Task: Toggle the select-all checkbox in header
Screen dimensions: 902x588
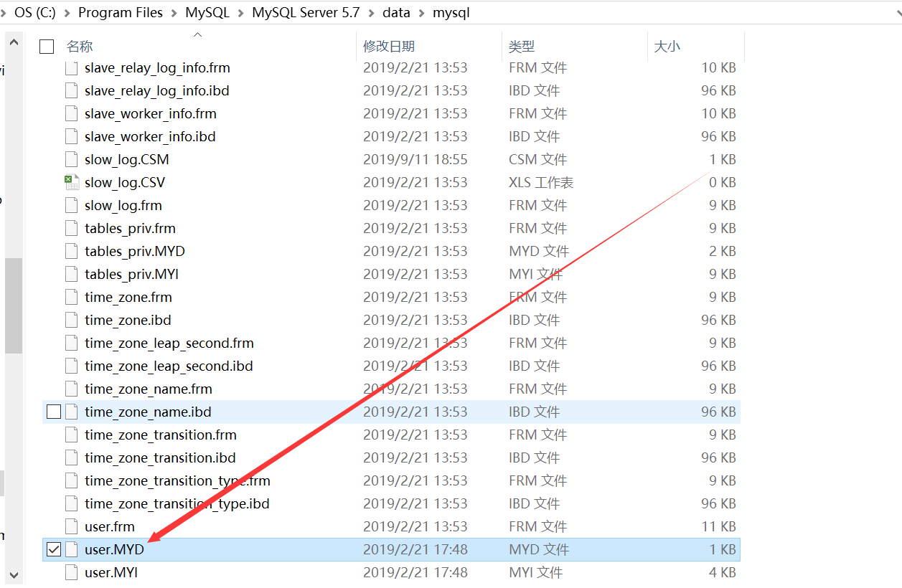Action: coord(47,47)
